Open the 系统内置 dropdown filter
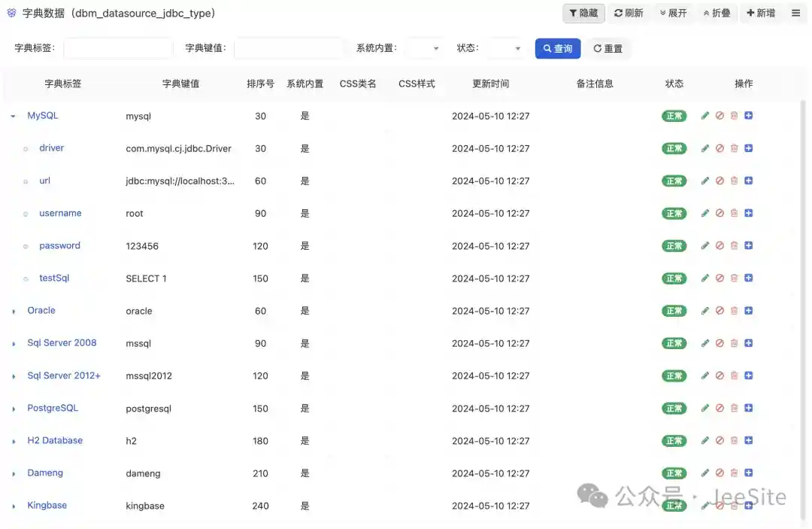The height and width of the screenshot is (529, 812). pyautogui.click(x=423, y=49)
